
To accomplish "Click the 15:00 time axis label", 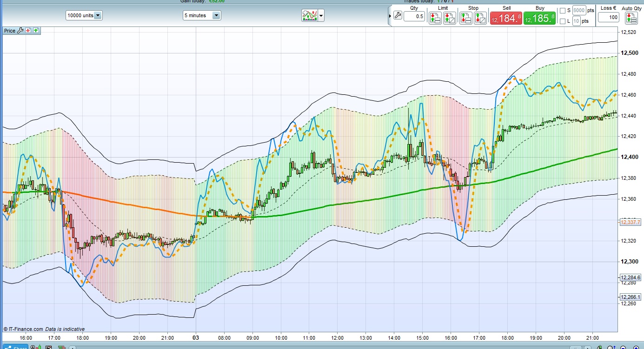I will click(x=422, y=338).
